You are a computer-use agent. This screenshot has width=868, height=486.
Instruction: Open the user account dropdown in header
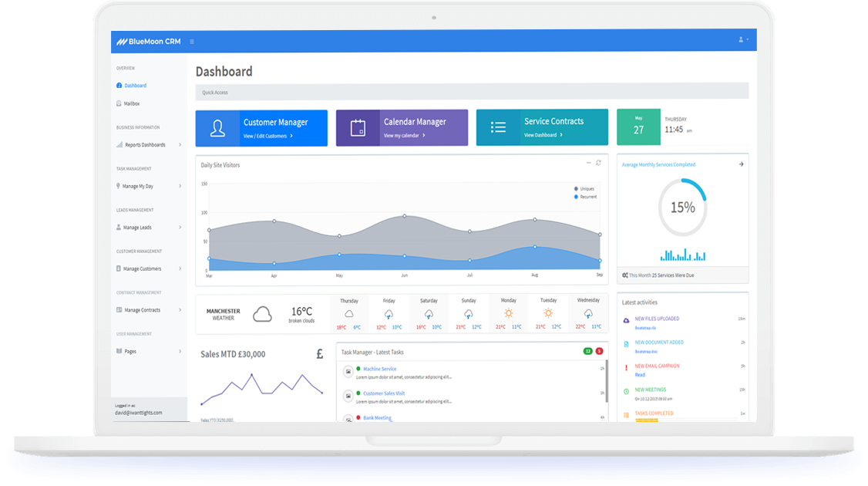pos(743,39)
